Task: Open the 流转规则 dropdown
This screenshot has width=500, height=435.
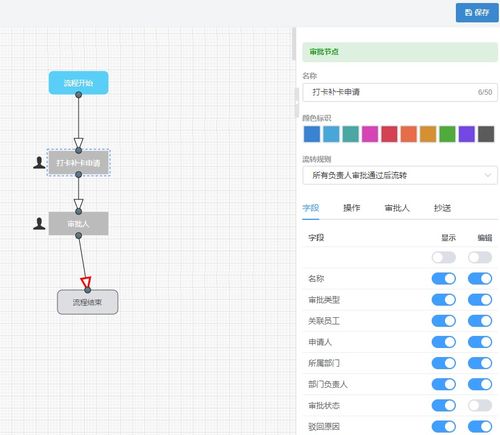Action: pos(400,175)
